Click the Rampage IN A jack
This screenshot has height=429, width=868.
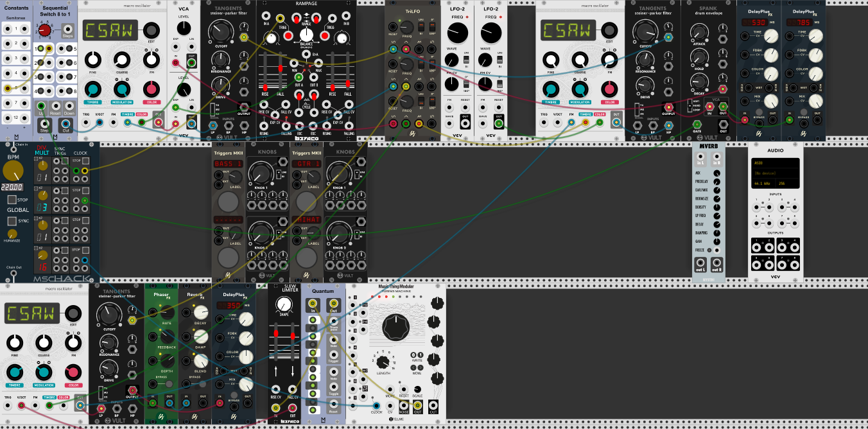click(266, 15)
